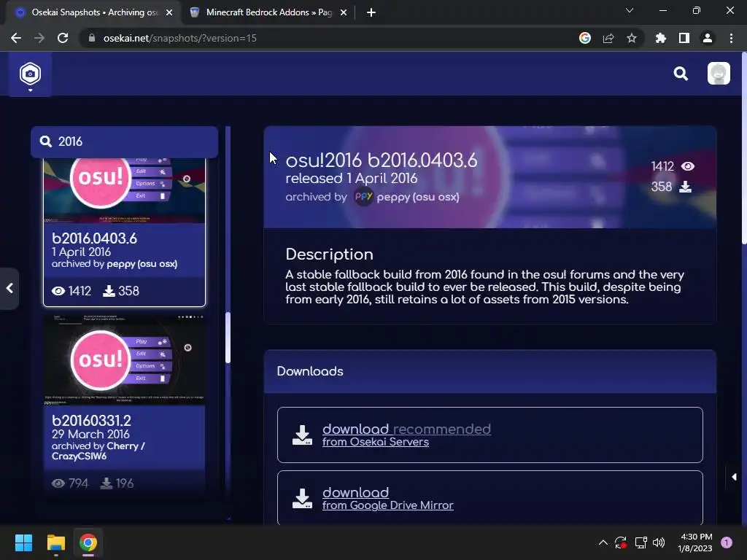Screen dimensions: 747x560
Task: Open a new browser tab
Action: click(371, 13)
